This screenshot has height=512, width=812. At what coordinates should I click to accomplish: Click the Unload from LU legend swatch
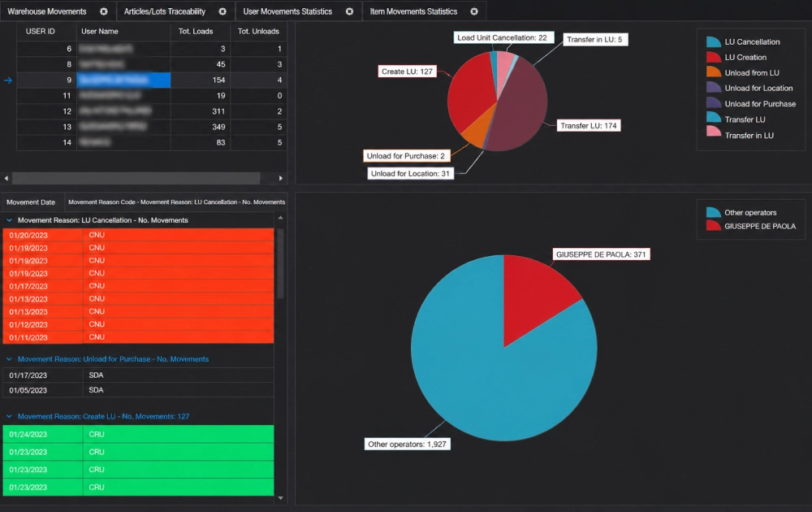(714, 72)
